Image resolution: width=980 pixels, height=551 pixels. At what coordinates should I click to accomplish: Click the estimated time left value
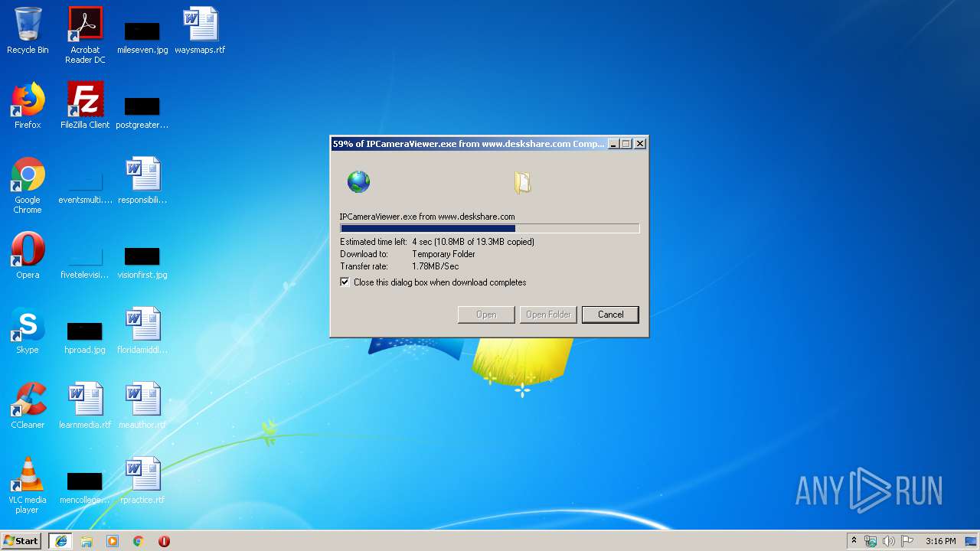coord(473,242)
